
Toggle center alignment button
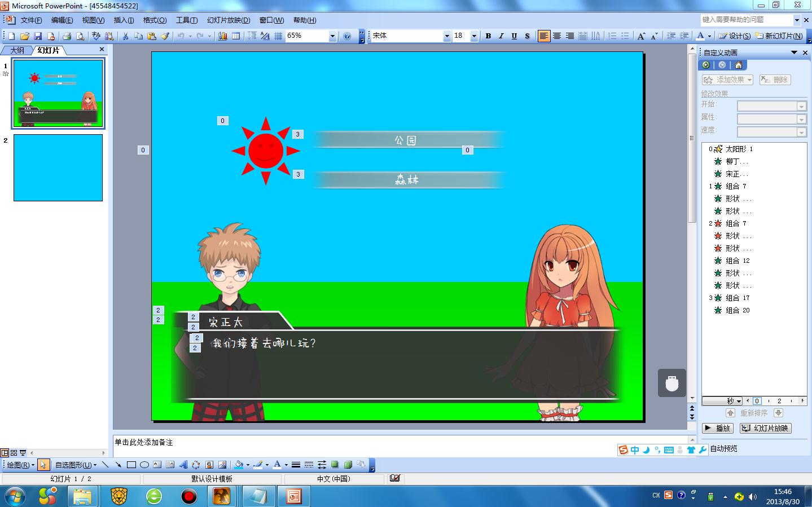pyautogui.click(x=557, y=36)
